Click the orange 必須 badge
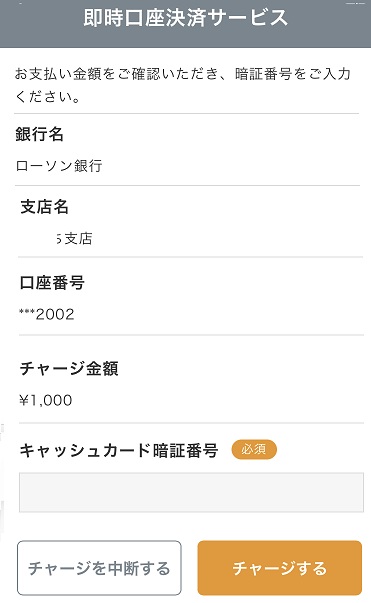Image resolution: width=371 pixels, height=603 pixels. pyautogui.click(x=254, y=449)
